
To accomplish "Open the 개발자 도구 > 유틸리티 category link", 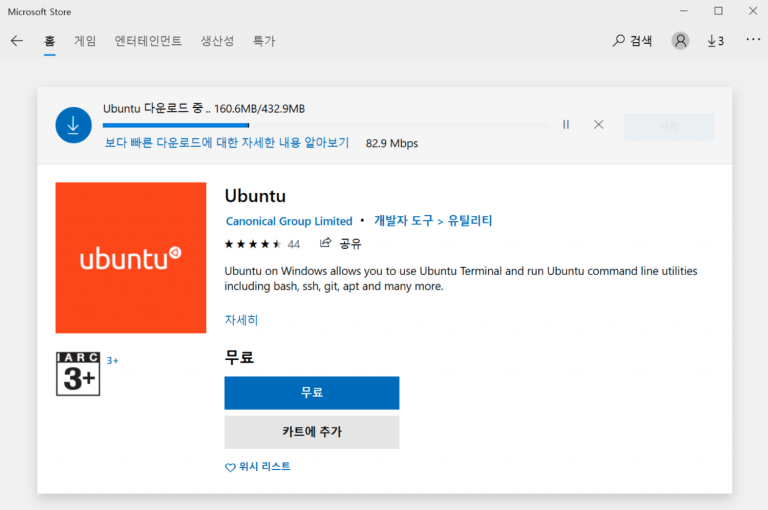I will pos(433,221).
